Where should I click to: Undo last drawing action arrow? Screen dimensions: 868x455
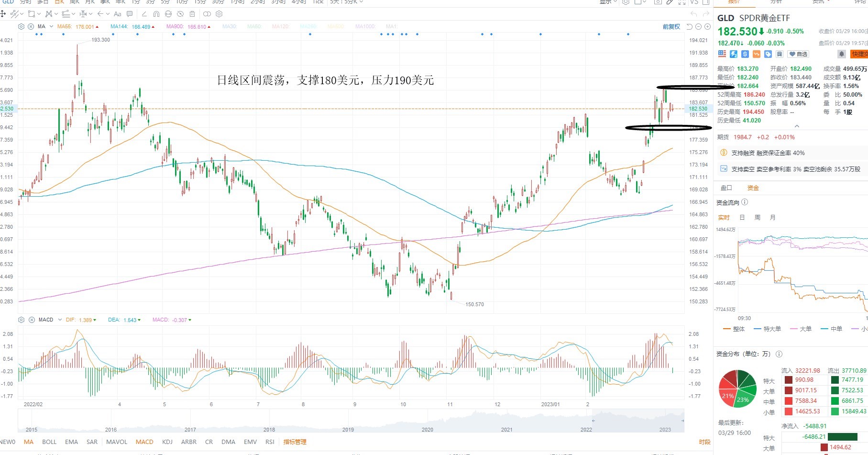click(x=694, y=14)
